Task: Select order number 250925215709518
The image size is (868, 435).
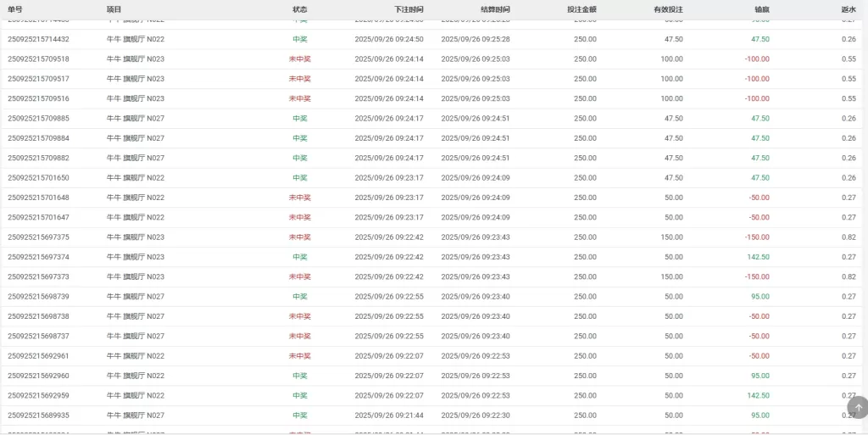Action: point(38,59)
